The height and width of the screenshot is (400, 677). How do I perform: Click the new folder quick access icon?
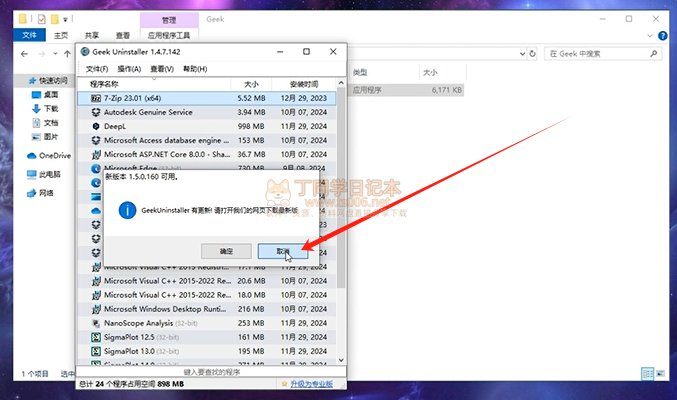pos(54,19)
